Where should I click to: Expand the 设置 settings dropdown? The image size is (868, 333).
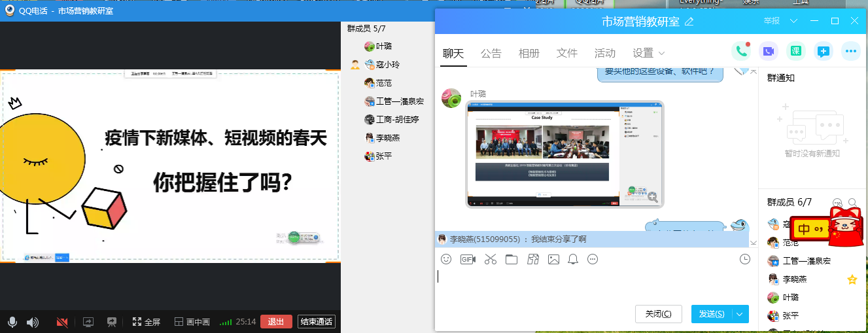tap(649, 53)
